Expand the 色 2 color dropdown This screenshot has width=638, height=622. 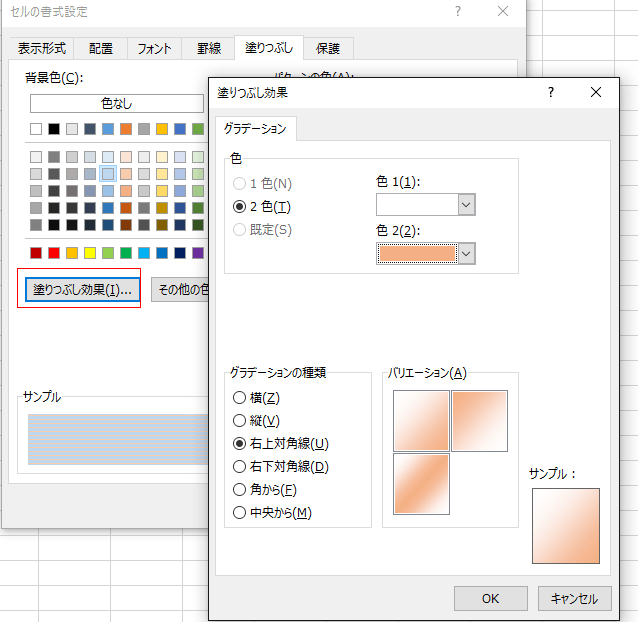[465, 254]
